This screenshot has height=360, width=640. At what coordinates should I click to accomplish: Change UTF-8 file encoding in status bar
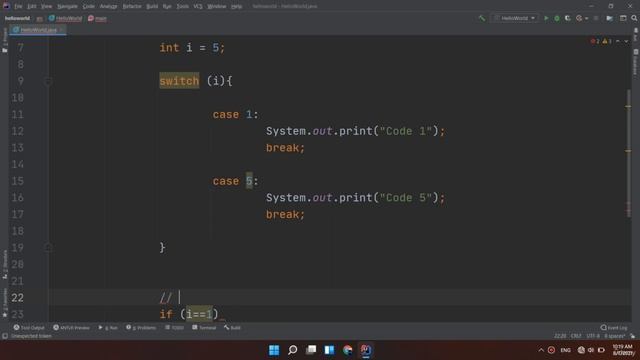point(593,336)
